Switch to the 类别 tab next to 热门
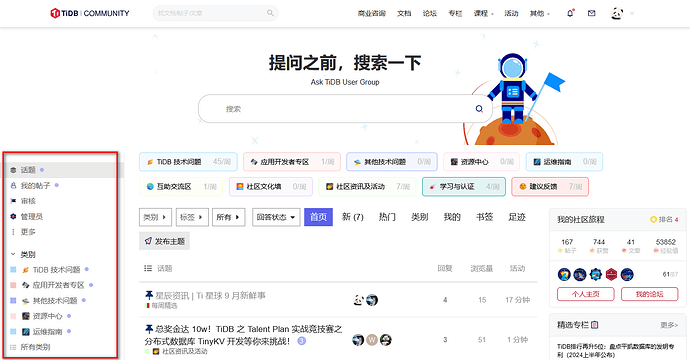Viewport: 690px width, 360px height. click(x=420, y=217)
